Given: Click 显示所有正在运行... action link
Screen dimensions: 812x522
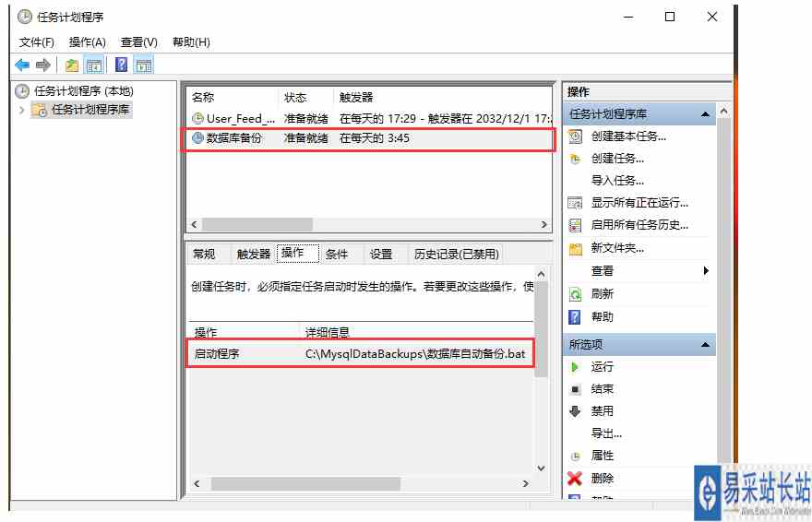Looking at the screenshot, I should pyautogui.click(x=639, y=203).
